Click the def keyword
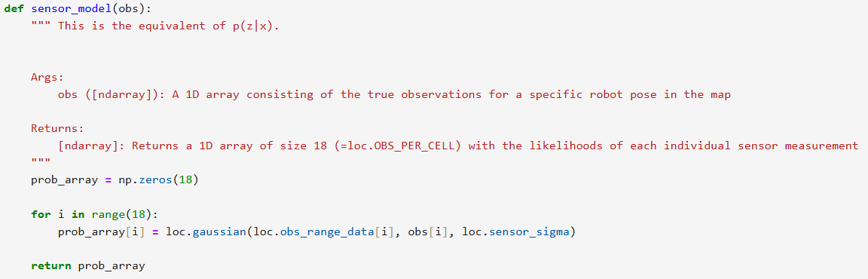Viewport: 868px width, 279px height. click(14, 10)
